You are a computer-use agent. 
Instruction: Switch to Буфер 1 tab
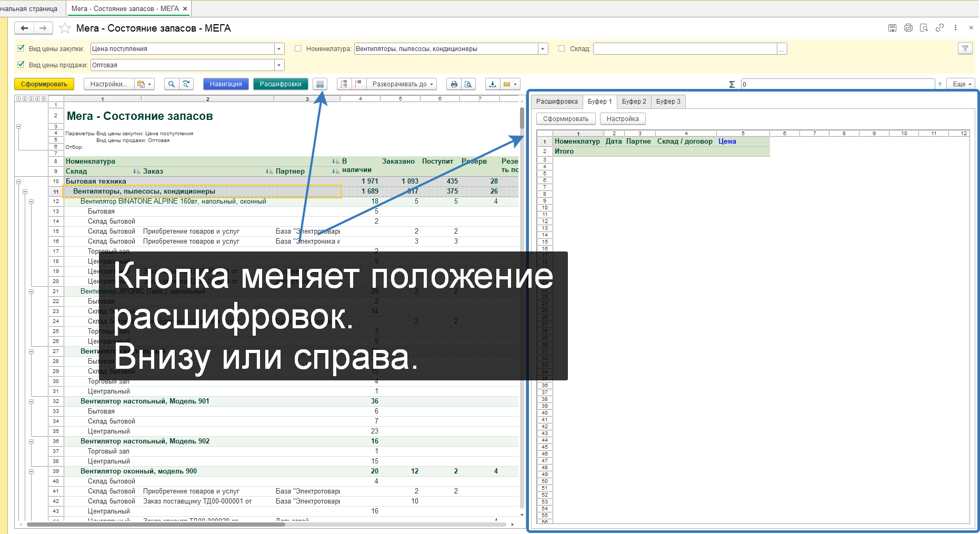600,102
